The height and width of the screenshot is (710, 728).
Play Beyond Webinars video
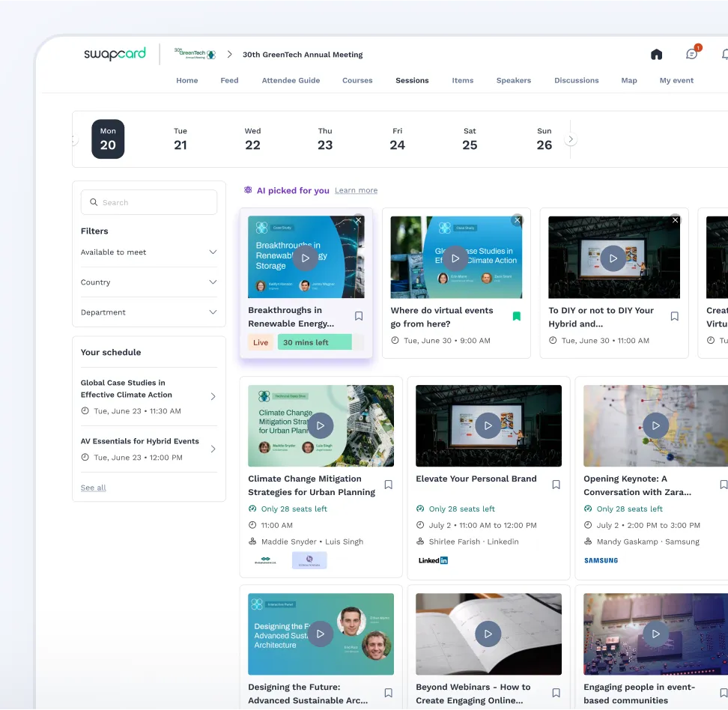tap(488, 634)
